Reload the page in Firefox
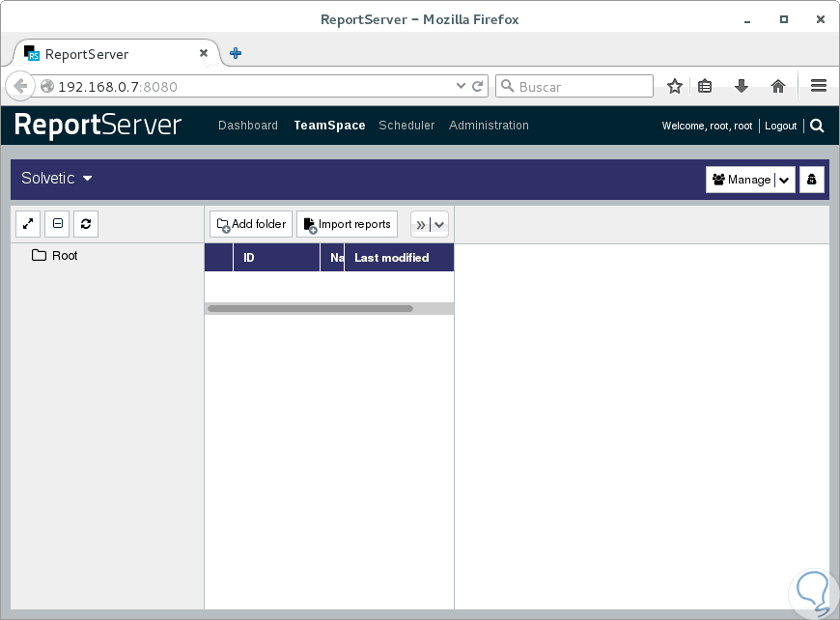This screenshot has width=840, height=620. point(477,86)
